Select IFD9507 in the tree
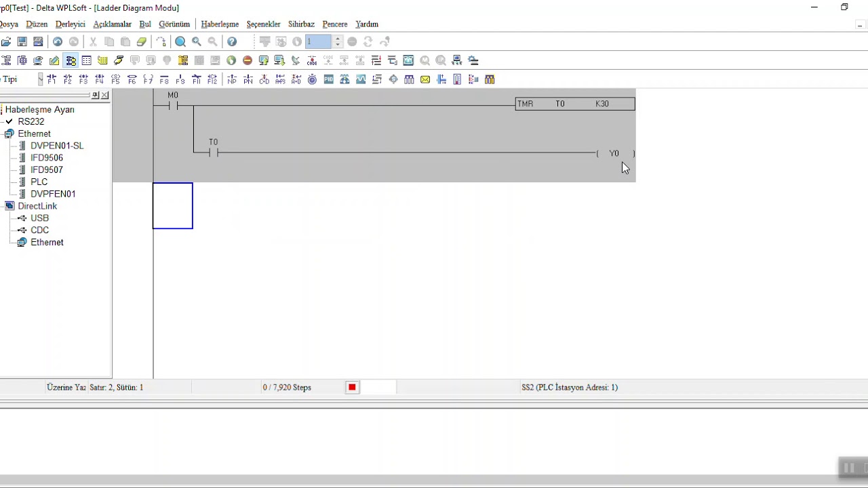The image size is (868, 488). click(47, 170)
